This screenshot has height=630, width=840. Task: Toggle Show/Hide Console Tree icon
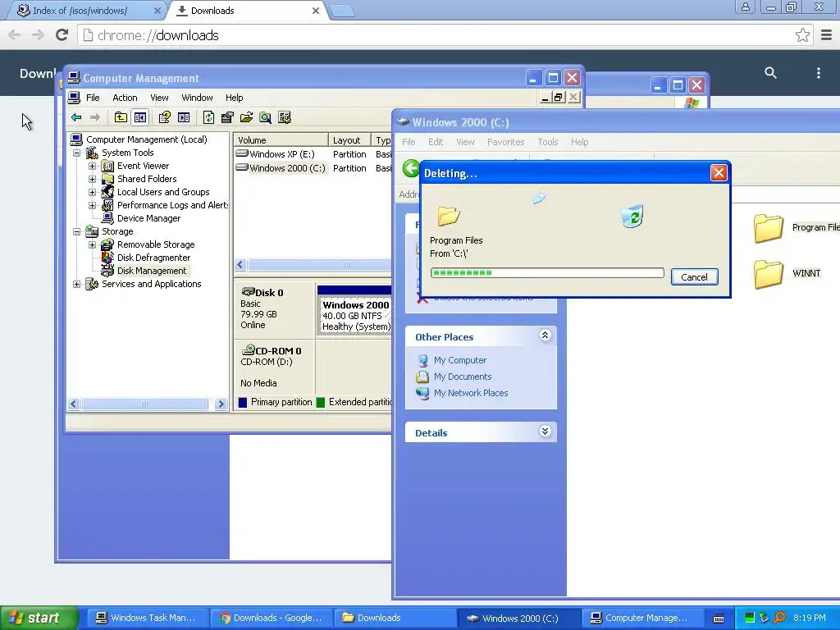point(140,117)
